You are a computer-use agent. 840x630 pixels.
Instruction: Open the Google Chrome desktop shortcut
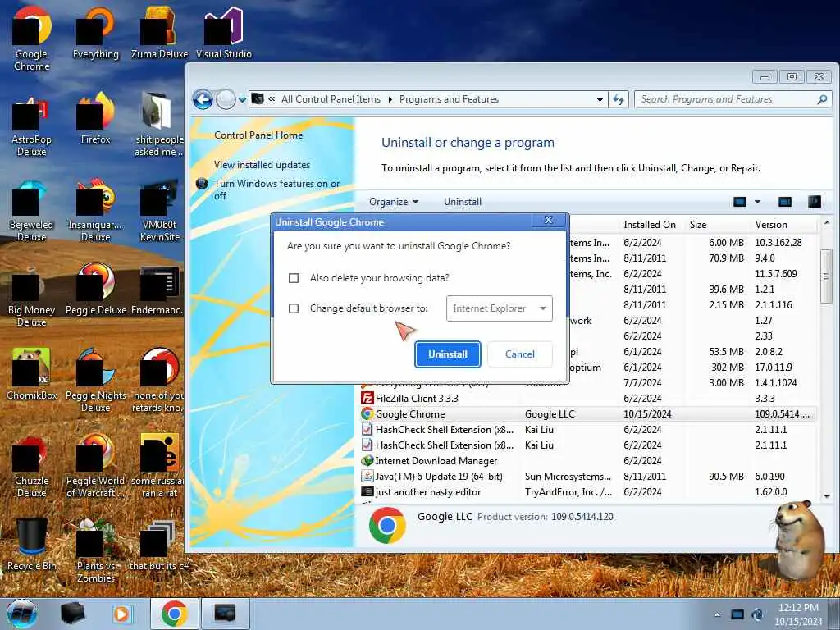coord(32,39)
